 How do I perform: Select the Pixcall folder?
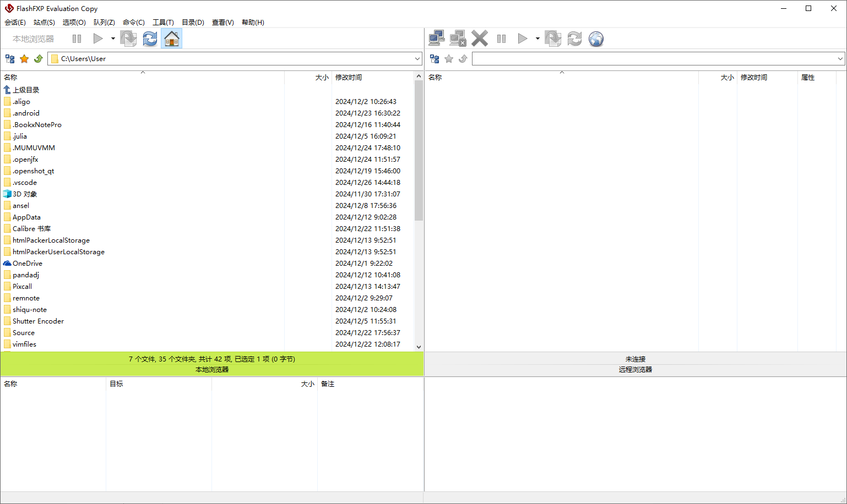22,287
